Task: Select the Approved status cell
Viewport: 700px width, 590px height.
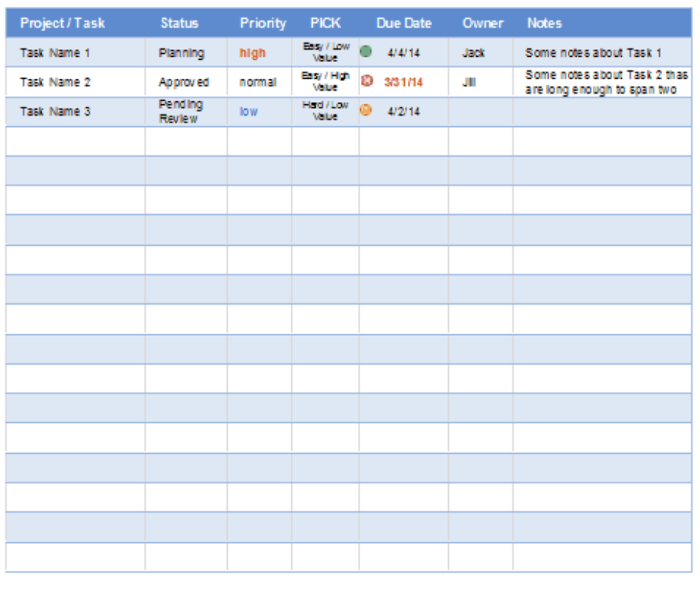Action: point(186,82)
